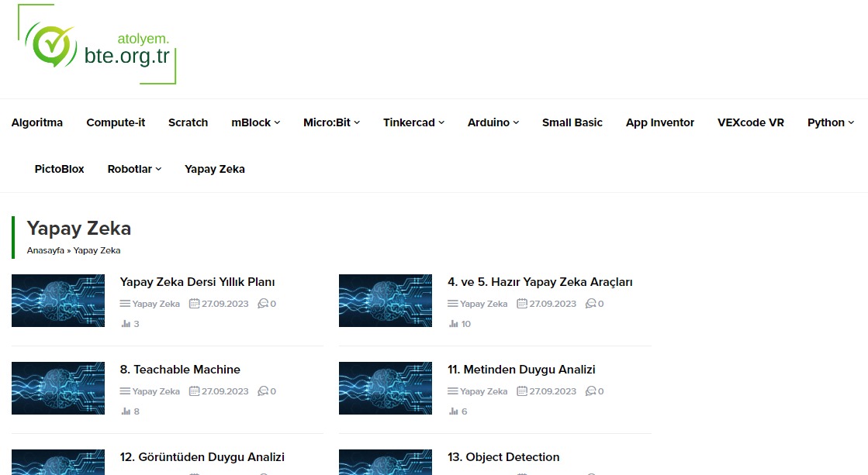Image resolution: width=868 pixels, height=475 pixels.
Task: Click thumbnail of Metinden Duygu Analizi post
Action: (x=386, y=387)
